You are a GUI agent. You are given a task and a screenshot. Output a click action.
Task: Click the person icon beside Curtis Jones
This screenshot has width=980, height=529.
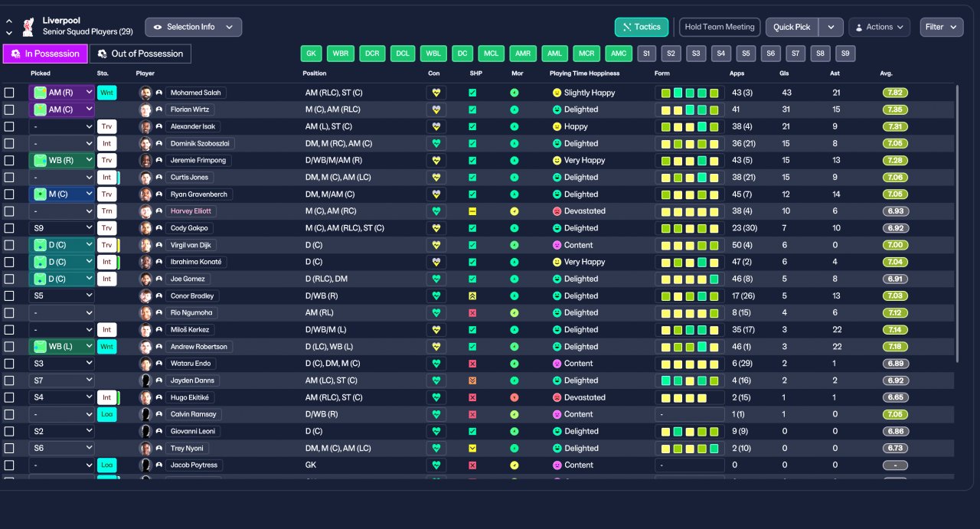(x=159, y=178)
